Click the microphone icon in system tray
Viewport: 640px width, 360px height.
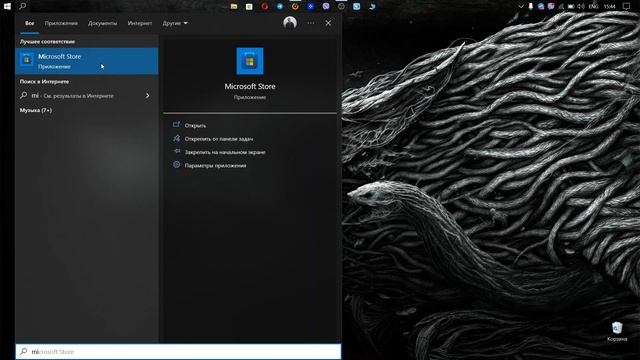tap(531, 6)
